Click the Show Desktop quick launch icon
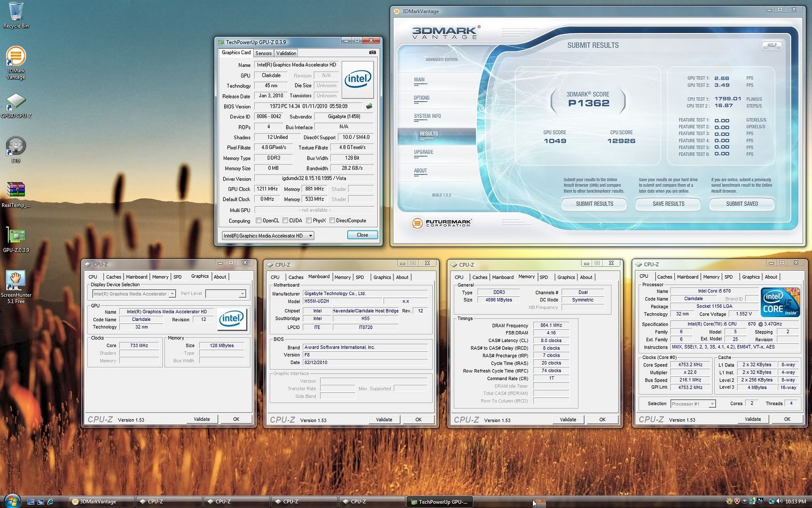 point(31,502)
